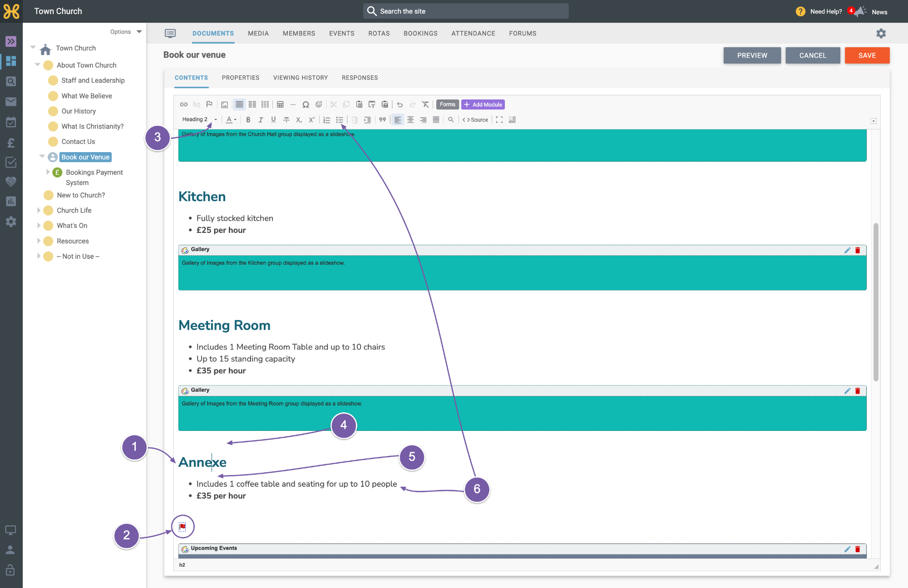908x588 pixels.
Task: Open the settings gear at top right
Action: (x=881, y=34)
